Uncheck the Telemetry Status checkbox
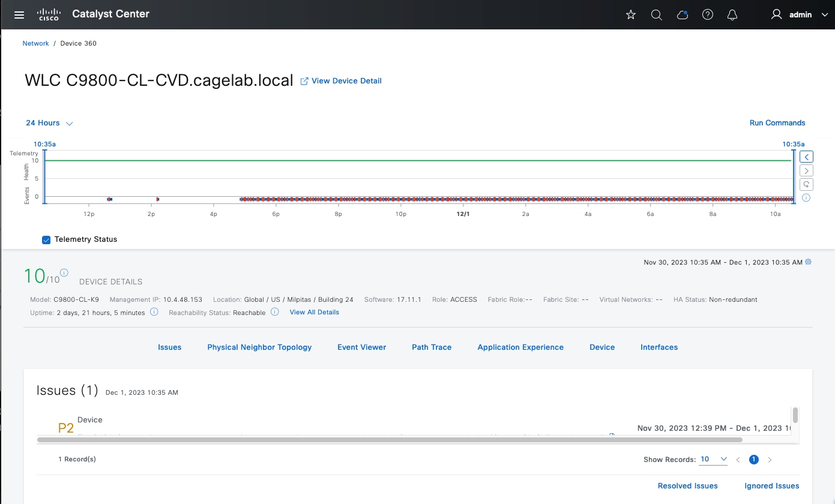Image resolution: width=835 pixels, height=504 pixels. pyautogui.click(x=46, y=239)
